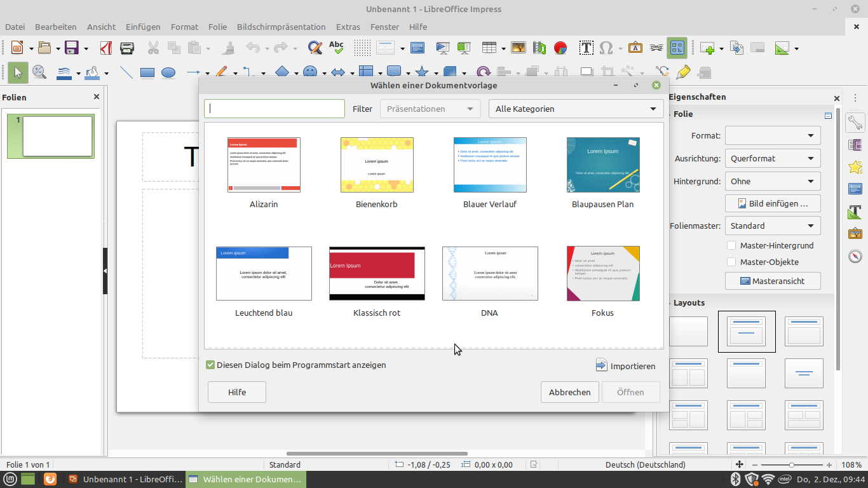Click the Open file folder icon
Viewport: 868px width, 488px height.
(44, 48)
